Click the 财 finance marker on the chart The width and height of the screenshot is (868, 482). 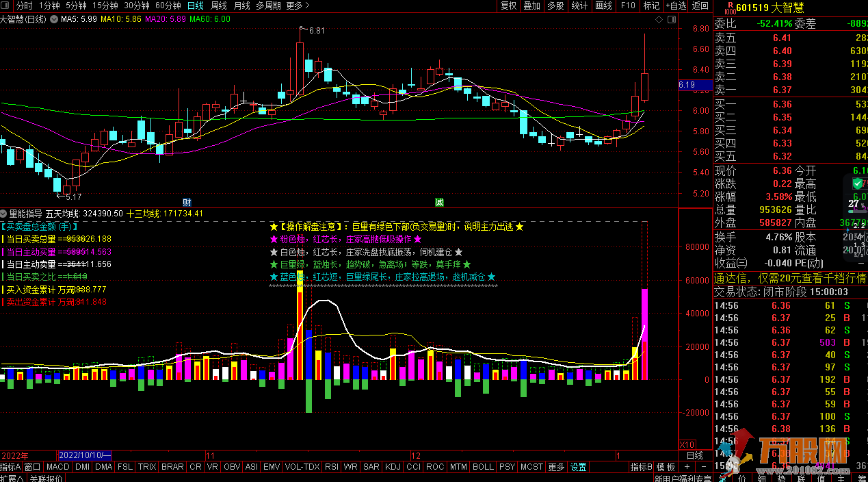[187, 203]
